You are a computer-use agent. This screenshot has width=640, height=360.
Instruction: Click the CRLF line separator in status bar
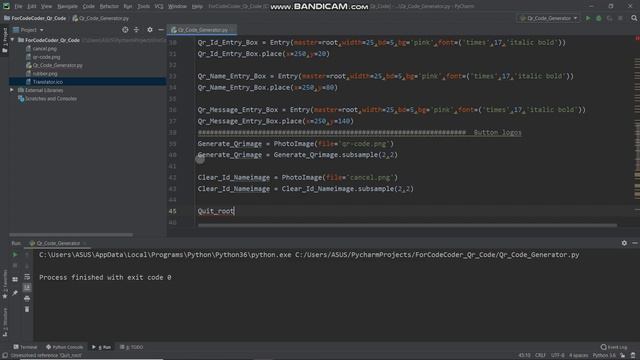pyautogui.click(x=540, y=356)
